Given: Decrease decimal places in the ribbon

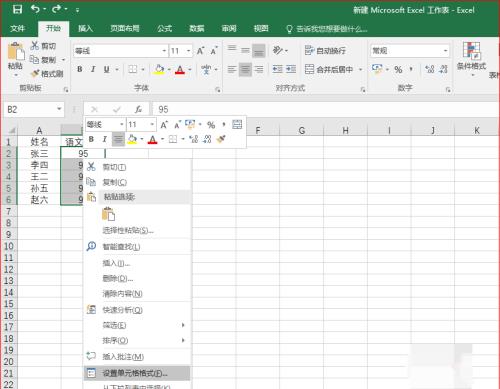Looking at the screenshot, I should coord(443,69).
